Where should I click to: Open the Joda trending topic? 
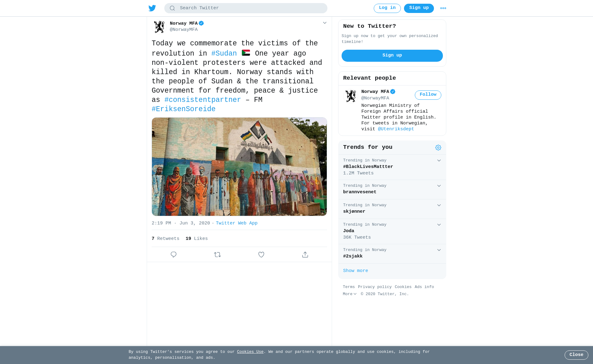[x=392, y=231]
